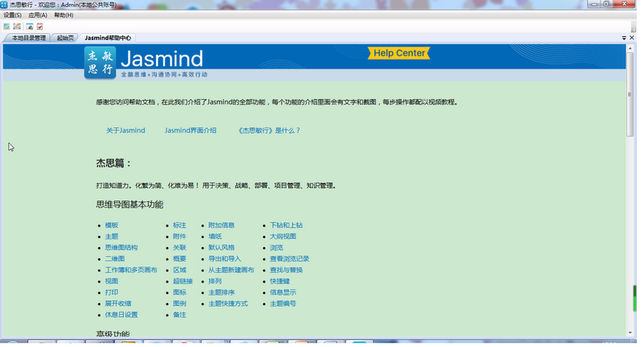The image size is (644, 347).
Task: Open the 附件 help topic
Action: coord(180,237)
